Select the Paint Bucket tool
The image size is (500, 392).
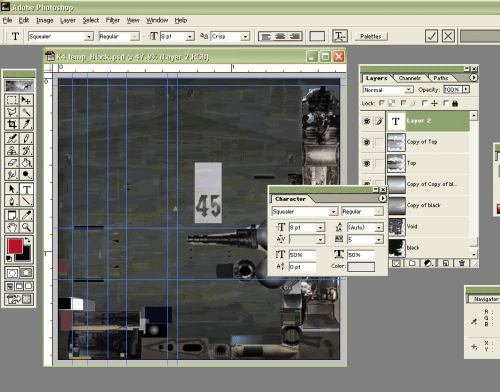26,162
